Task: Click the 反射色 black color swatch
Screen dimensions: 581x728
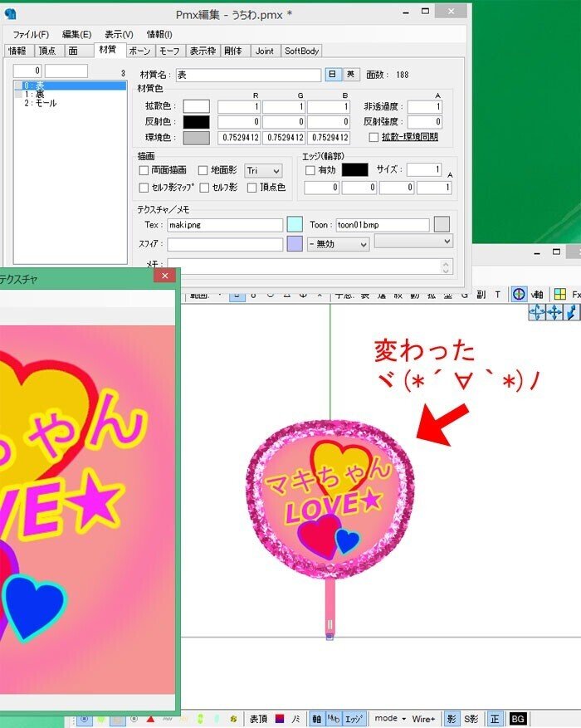Action: coord(197,122)
